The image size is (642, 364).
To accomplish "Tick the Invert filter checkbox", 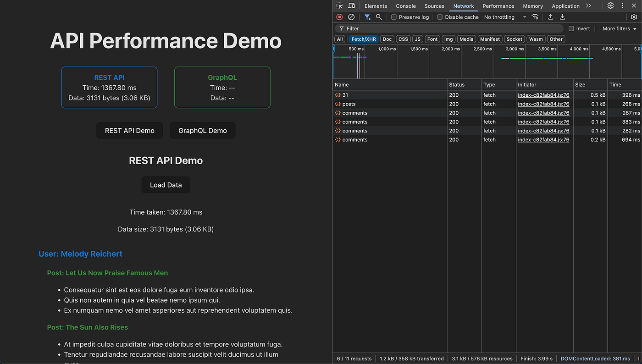I will click(x=571, y=28).
